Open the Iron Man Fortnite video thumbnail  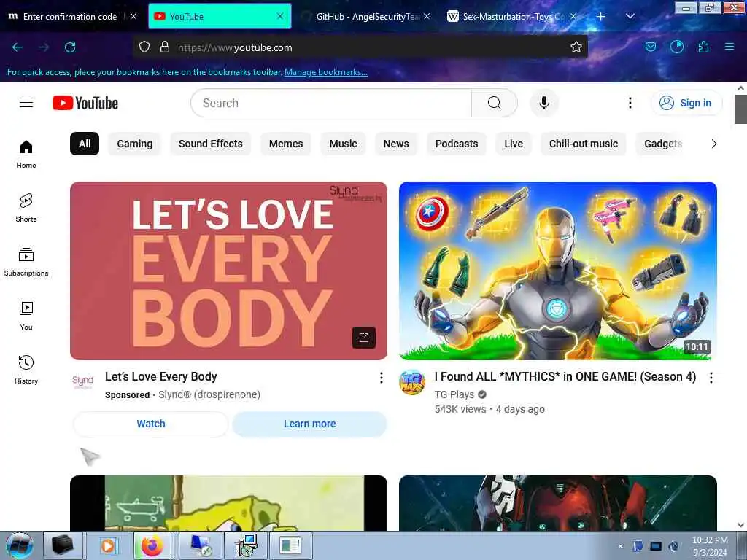click(558, 271)
